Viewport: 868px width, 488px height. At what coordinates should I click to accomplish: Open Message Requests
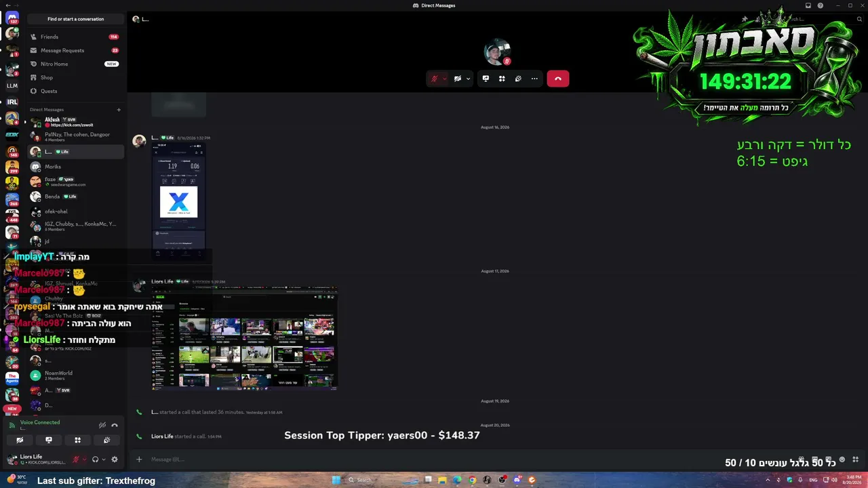pos(75,50)
